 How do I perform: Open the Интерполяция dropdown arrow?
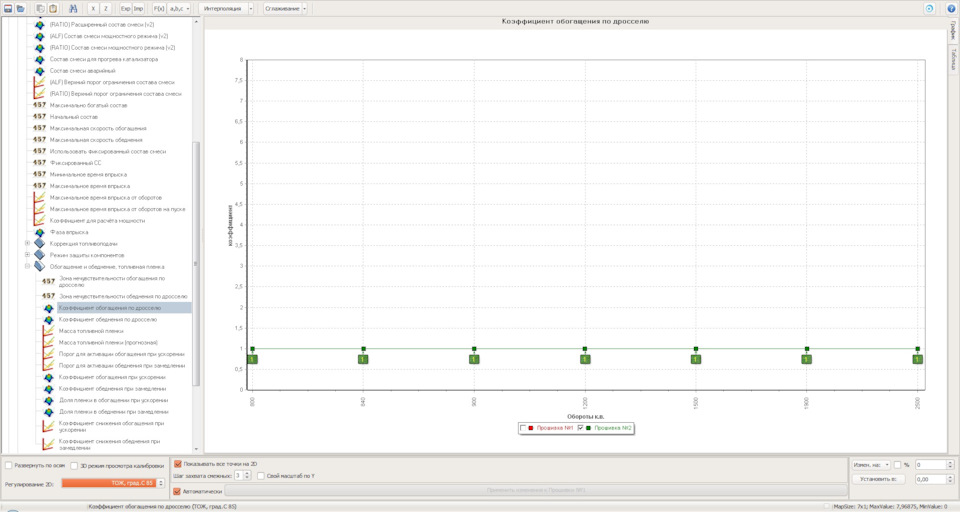tap(250, 9)
